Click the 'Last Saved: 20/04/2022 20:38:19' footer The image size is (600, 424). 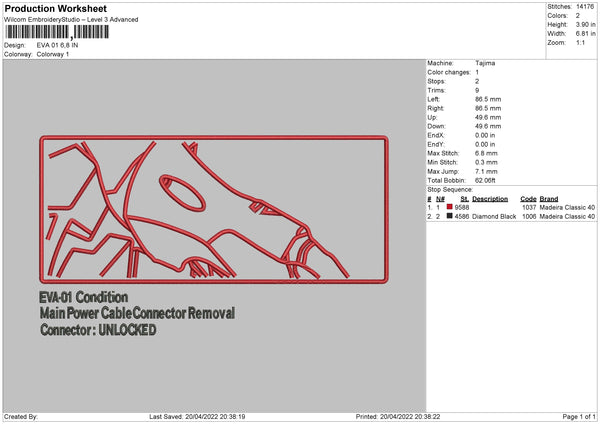pyautogui.click(x=197, y=417)
